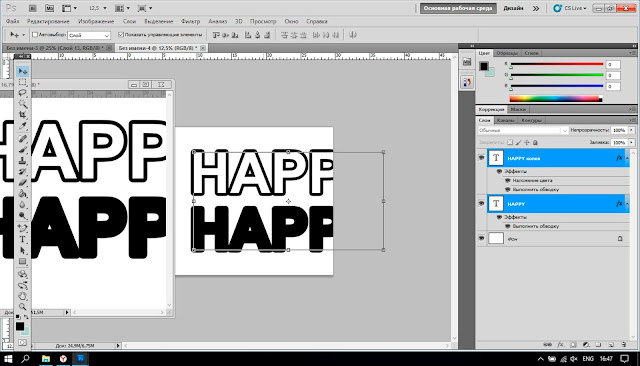Select the Zoom tool in the toolbox

pyautogui.click(x=22, y=306)
